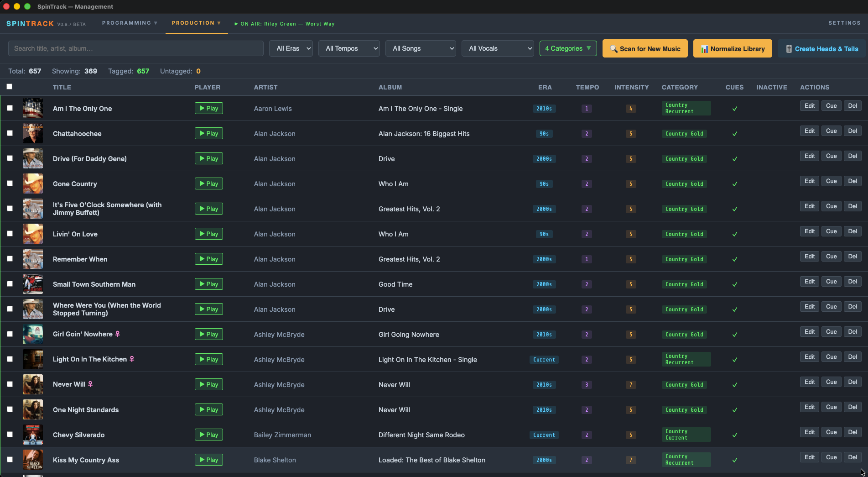Click Create Heads & Tails button
Image resolution: width=868 pixels, height=477 pixels.
(821, 48)
